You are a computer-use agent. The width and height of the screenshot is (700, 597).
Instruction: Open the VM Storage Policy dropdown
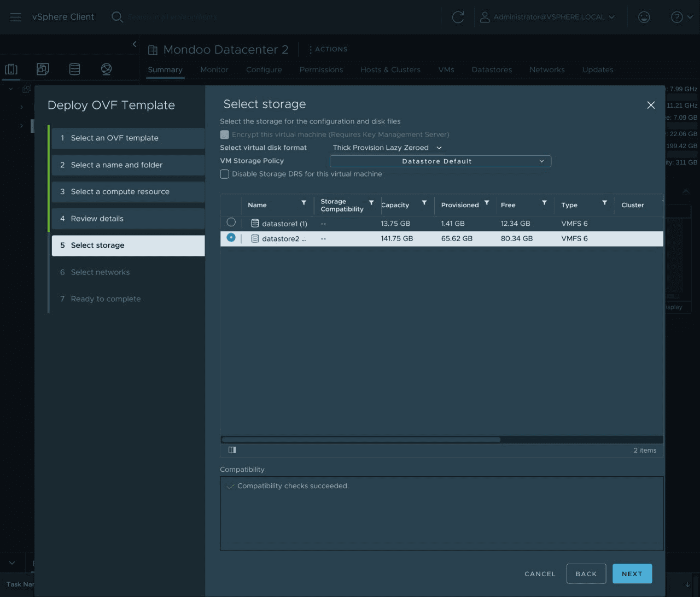click(440, 161)
